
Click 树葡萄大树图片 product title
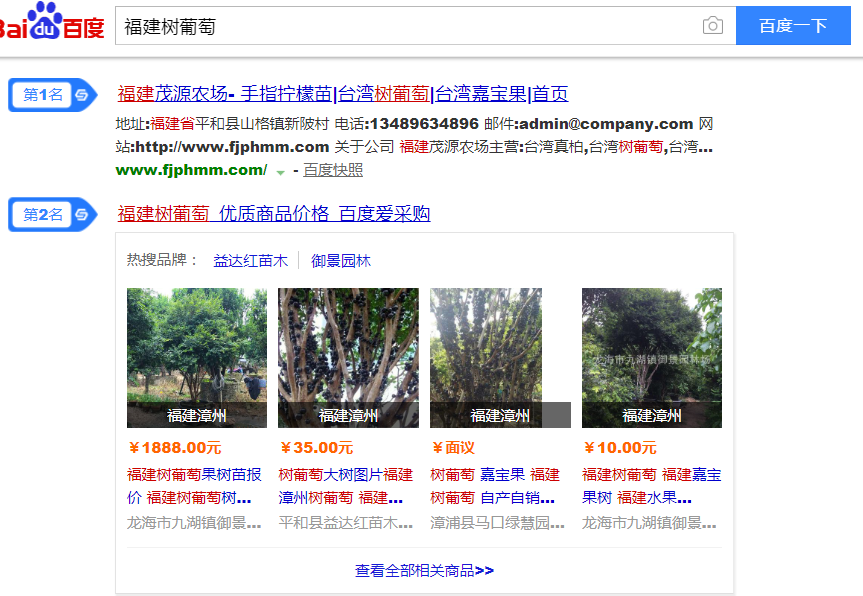click(x=345, y=485)
